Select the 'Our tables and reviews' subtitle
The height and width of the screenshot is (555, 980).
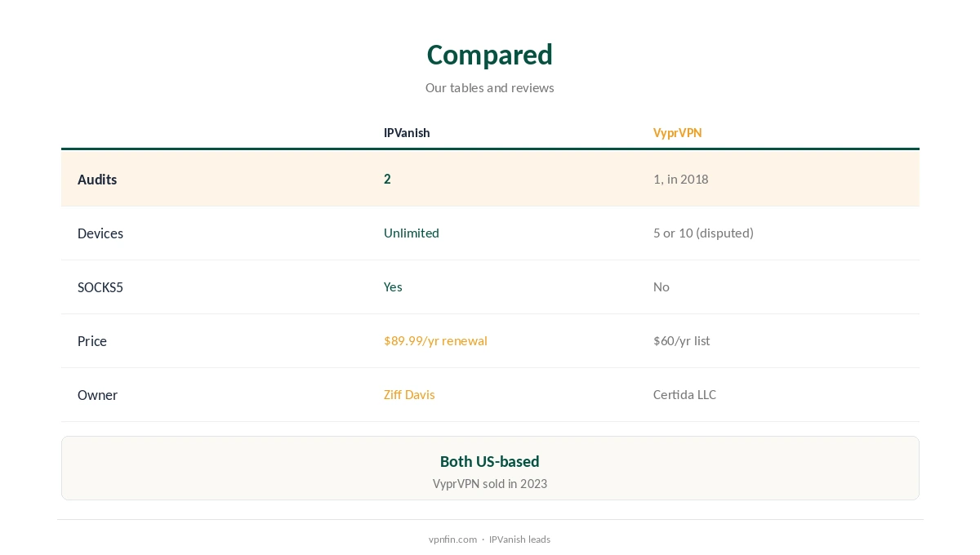[490, 87]
